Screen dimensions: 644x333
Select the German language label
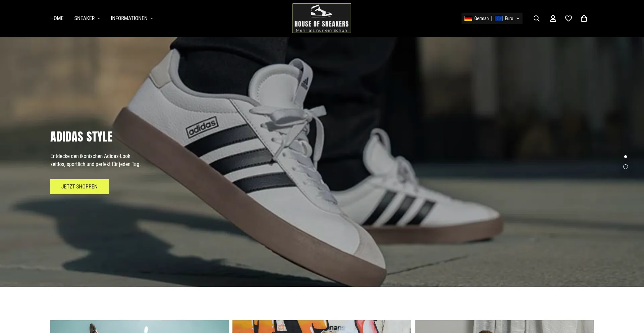click(481, 18)
